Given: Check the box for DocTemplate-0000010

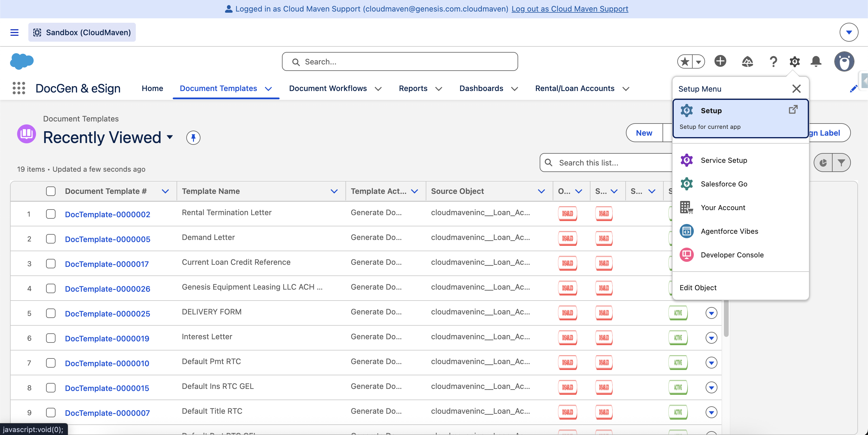Looking at the screenshot, I should 50,363.
